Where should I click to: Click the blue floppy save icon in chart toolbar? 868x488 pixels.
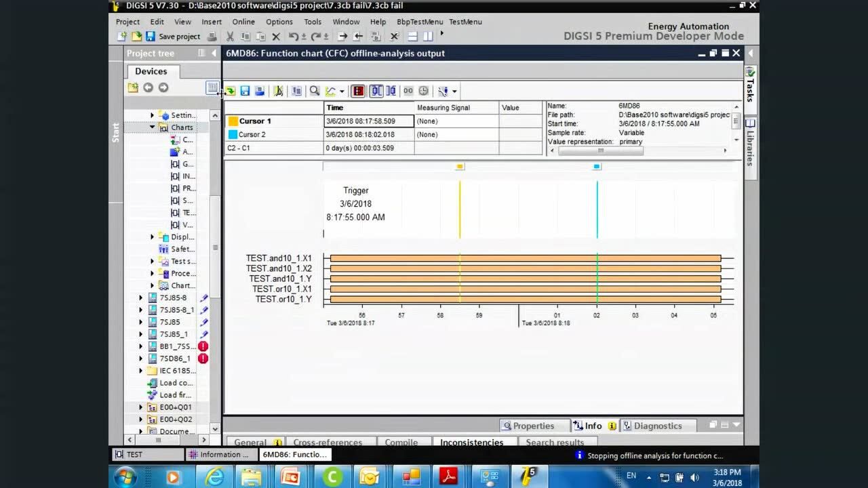pos(245,91)
